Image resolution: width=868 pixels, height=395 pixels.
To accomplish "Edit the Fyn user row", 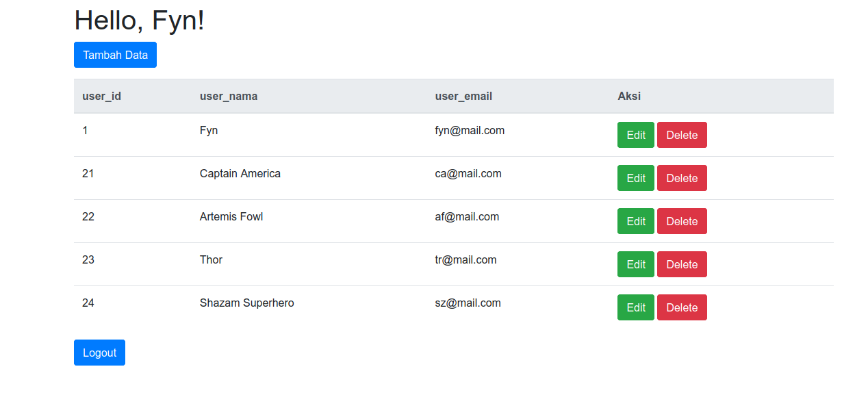I will pos(636,135).
